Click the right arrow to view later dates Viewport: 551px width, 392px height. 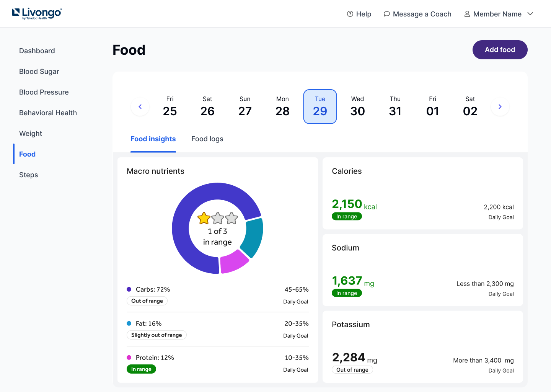[x=500, y=106]
